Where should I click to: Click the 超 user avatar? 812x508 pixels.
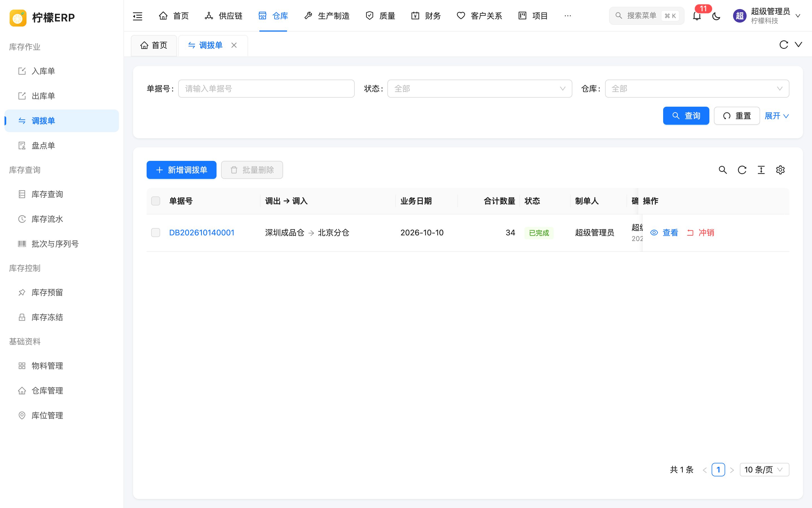740,16
